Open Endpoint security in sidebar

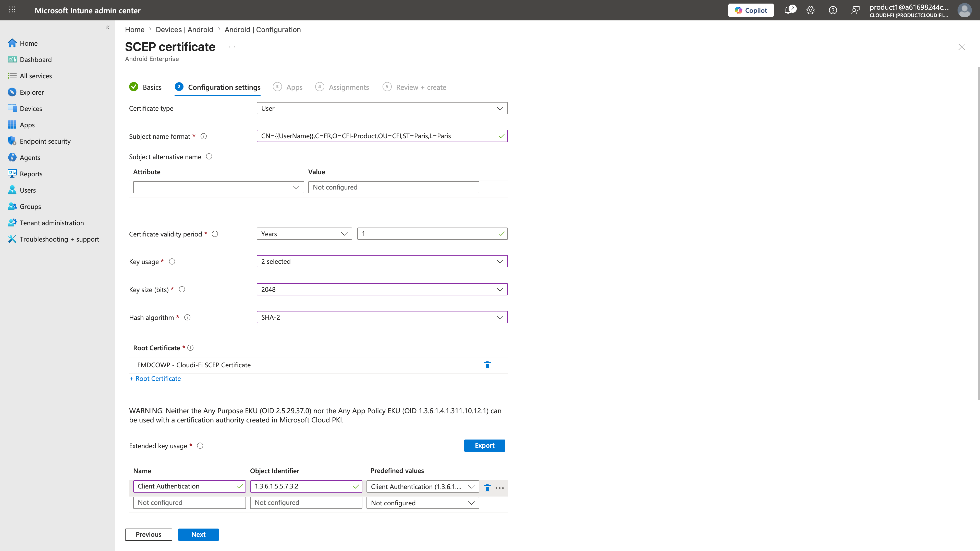39,141
